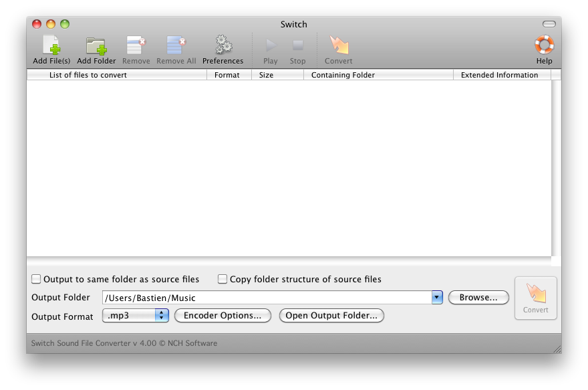The width and height of the screenshot is (588, 390).
Task: Click the Extended Information column header
Action: pos(502,75)
